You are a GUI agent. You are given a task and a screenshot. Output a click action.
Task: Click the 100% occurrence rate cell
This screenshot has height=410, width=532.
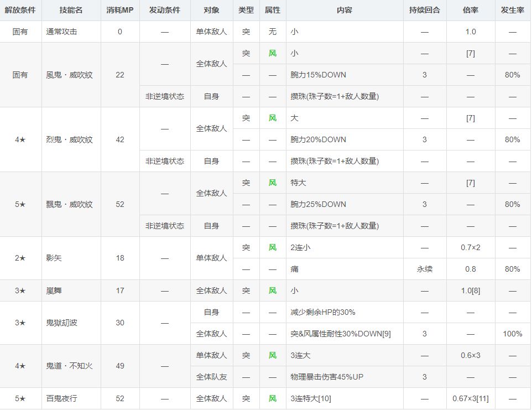pyautogui.click(x=512, y=334)
